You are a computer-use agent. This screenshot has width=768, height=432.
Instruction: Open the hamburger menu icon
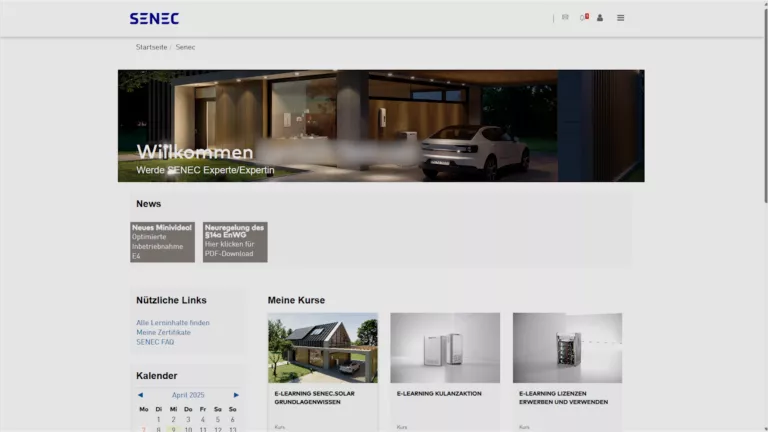coord(621,18)
